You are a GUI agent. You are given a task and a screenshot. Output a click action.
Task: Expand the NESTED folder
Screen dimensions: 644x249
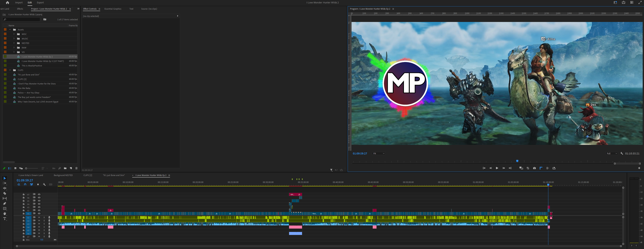coord(14,43)
